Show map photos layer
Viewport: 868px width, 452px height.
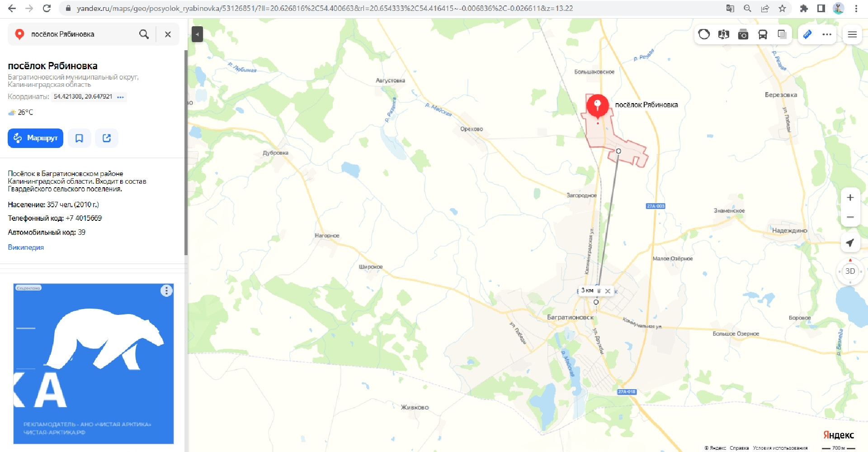[x=743, y=34]
